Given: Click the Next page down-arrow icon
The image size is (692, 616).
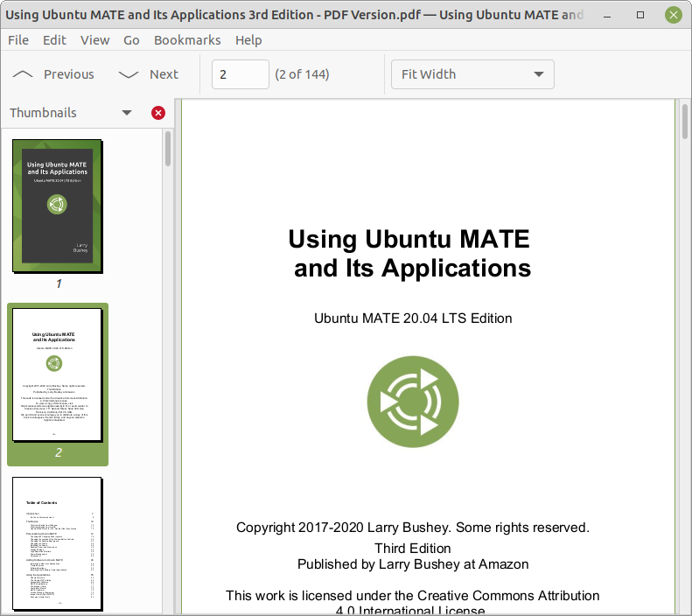Looking at the screenshot, I should coord(129,74).
